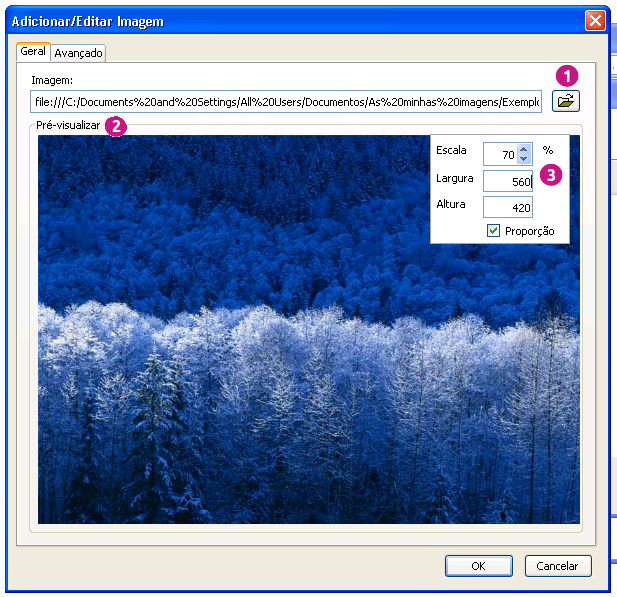The width and height of the screenshot is (617, 597).
Task: Click the magenta number 3 marker
Action: 551,174
